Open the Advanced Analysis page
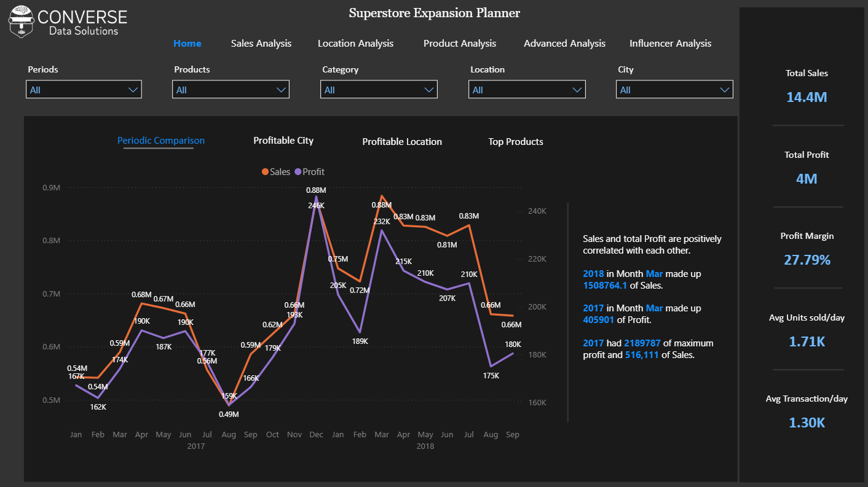868x487 pixels. pyautogui.click(x=564, y=44)
